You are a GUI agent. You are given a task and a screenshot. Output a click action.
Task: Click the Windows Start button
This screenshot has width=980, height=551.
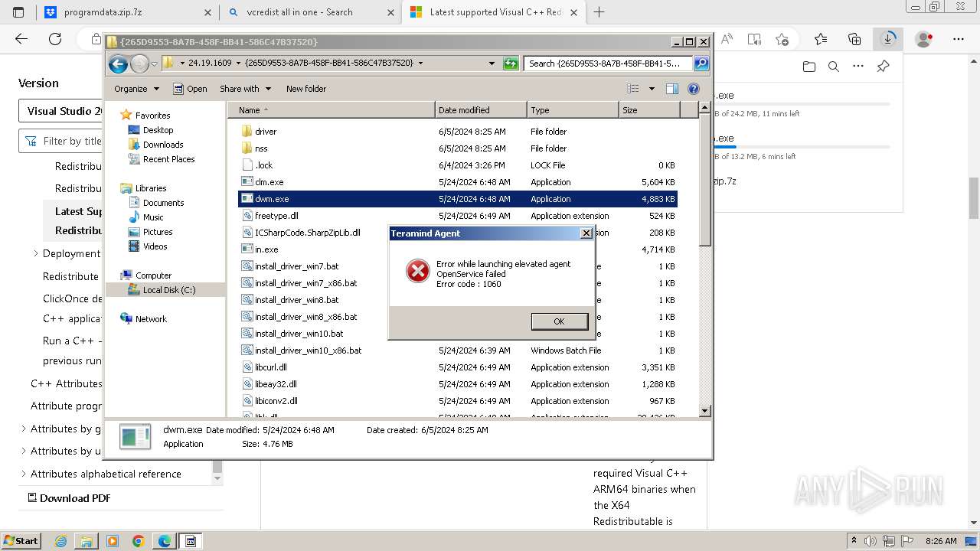coord(21,540)
